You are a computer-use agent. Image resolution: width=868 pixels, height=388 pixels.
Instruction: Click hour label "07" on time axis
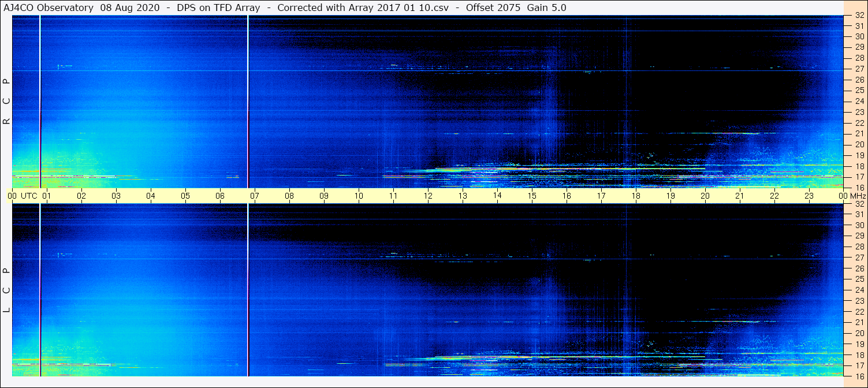tap(255, 196)
